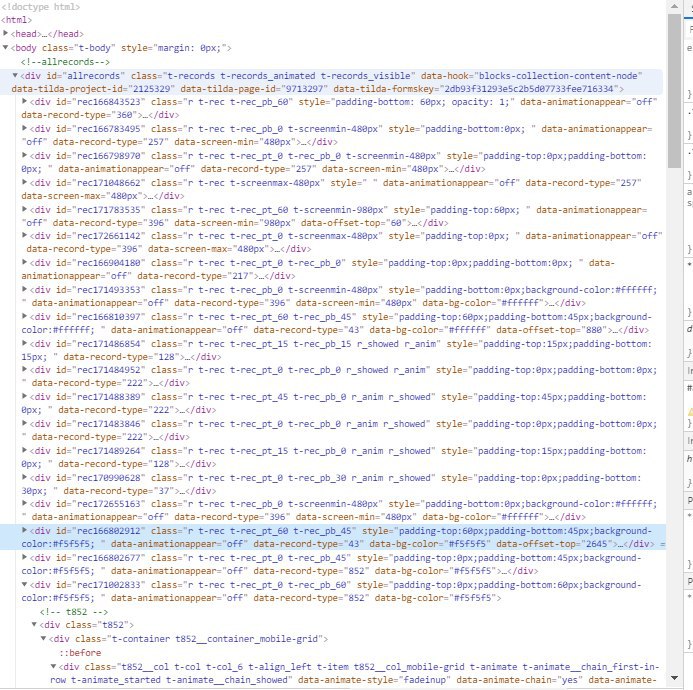Collapse t852__container_mobile-grid div
Image resolution: width=693 pixels, height=690 pixels.
pos(44,638)
